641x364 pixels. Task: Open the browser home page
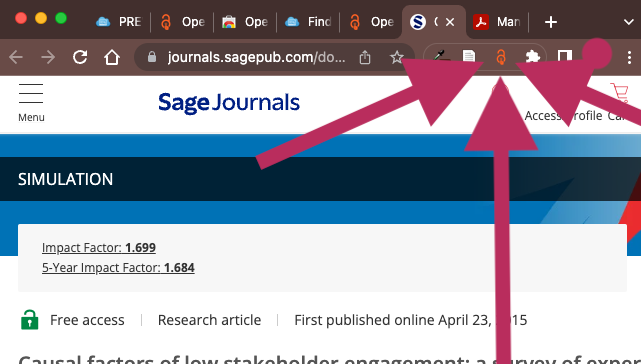tap(112, 57)
